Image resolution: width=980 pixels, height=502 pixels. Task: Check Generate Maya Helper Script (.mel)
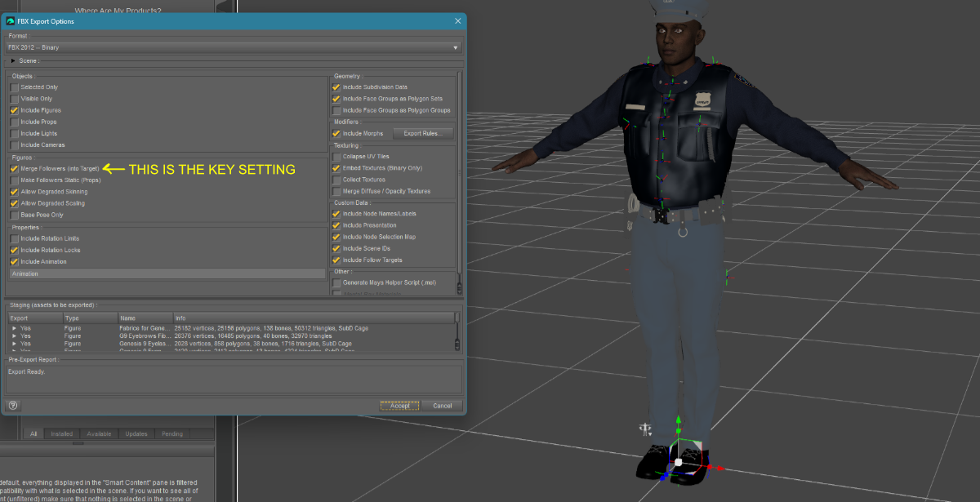336,282
